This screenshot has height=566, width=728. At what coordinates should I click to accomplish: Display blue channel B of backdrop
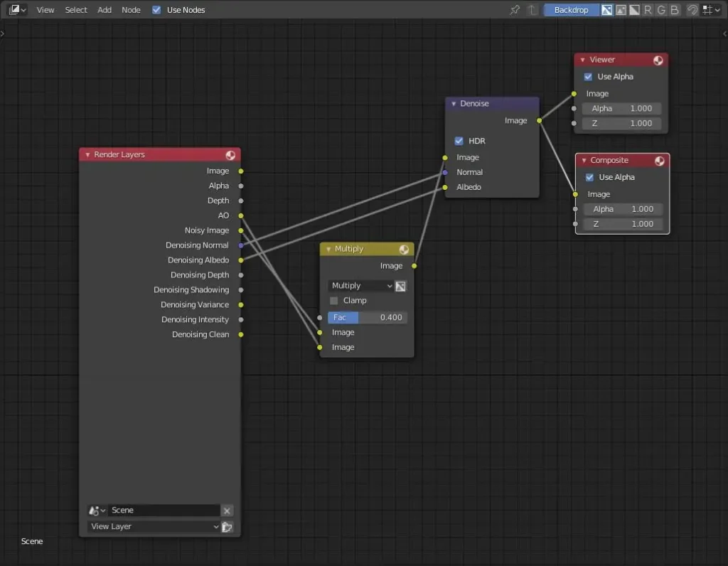[675, 10]
